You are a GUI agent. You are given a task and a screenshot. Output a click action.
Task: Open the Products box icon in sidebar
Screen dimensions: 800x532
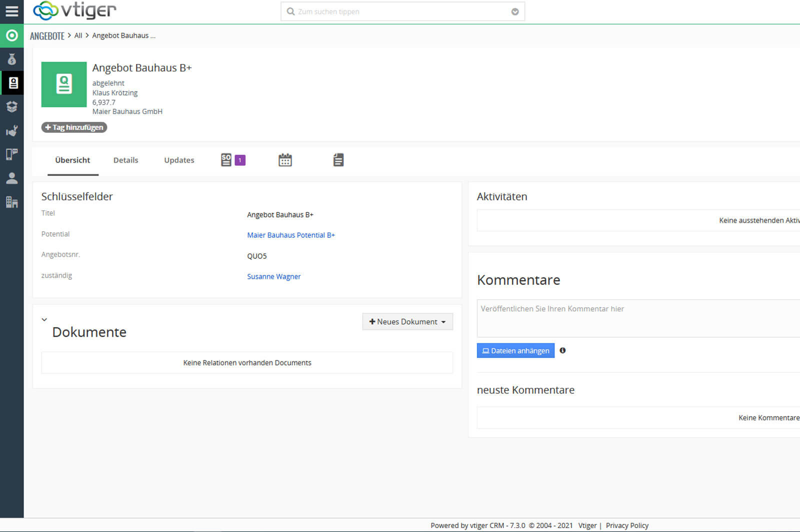tap(11, 106)
